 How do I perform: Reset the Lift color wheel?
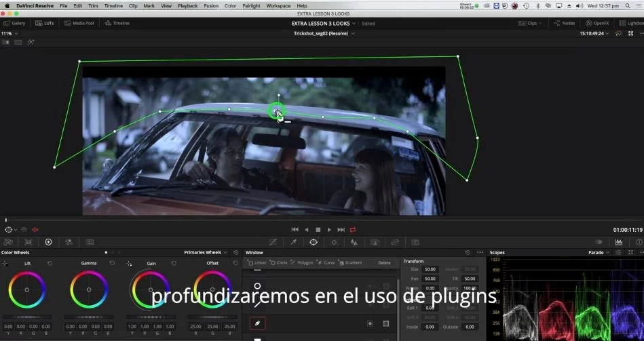click(x=50, y=263)
